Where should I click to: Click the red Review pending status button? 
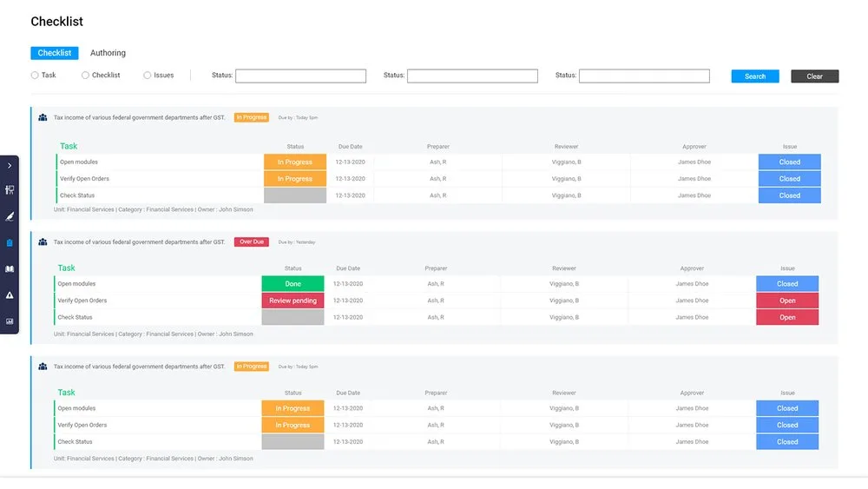pyautogui.click(x=293, y=301)
